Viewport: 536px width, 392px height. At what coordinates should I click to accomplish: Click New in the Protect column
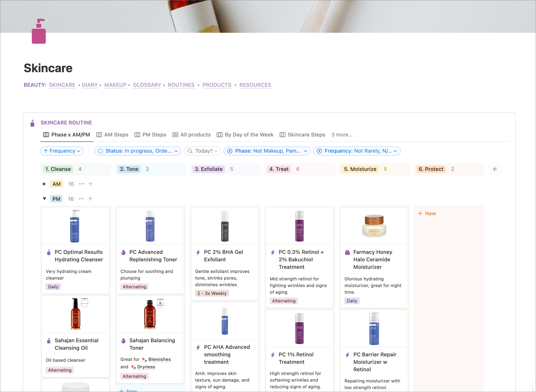click(x=427, y=214)
